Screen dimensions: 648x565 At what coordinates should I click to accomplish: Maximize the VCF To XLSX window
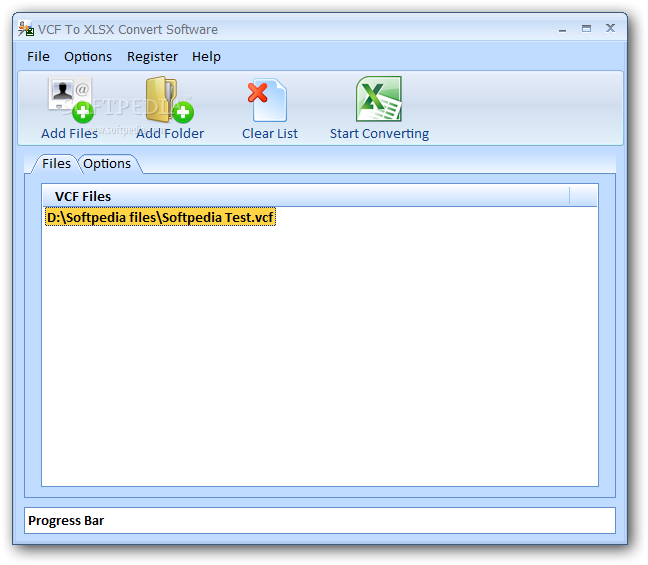[x=586, y=29]
